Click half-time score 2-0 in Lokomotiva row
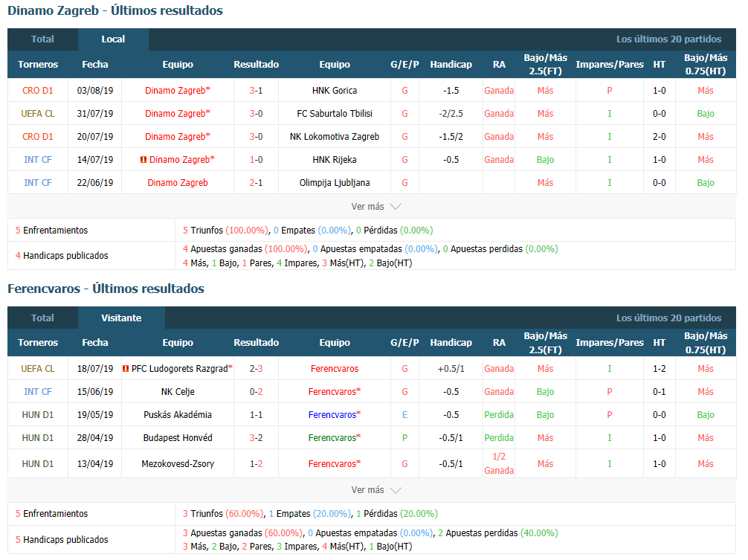 coord(660,136)
